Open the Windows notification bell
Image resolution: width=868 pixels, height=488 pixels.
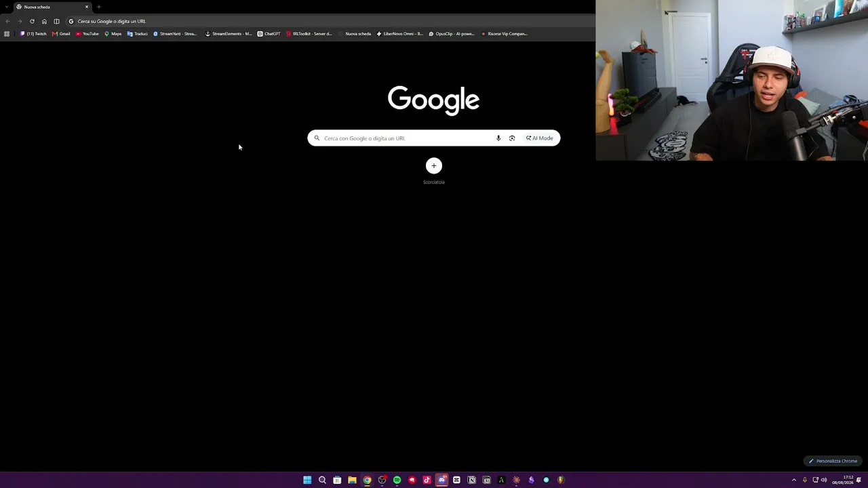point(859,480)
